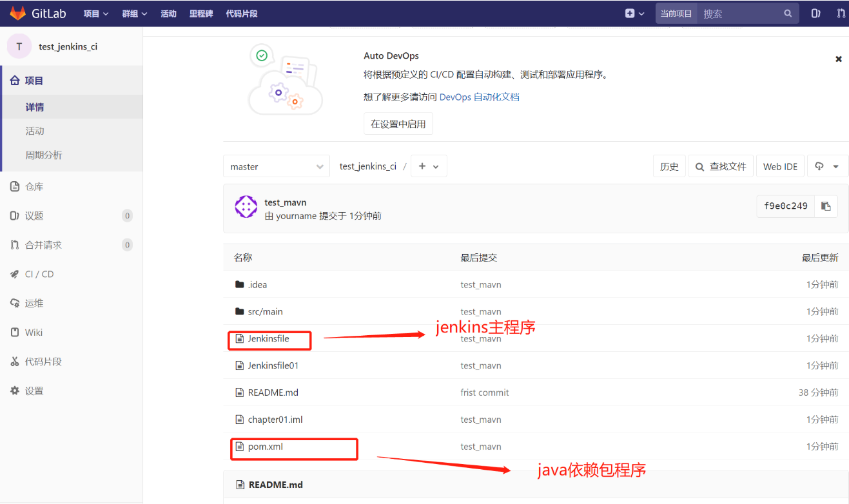Open the pom.xml file
849x504 pixels.
[266, 447]
